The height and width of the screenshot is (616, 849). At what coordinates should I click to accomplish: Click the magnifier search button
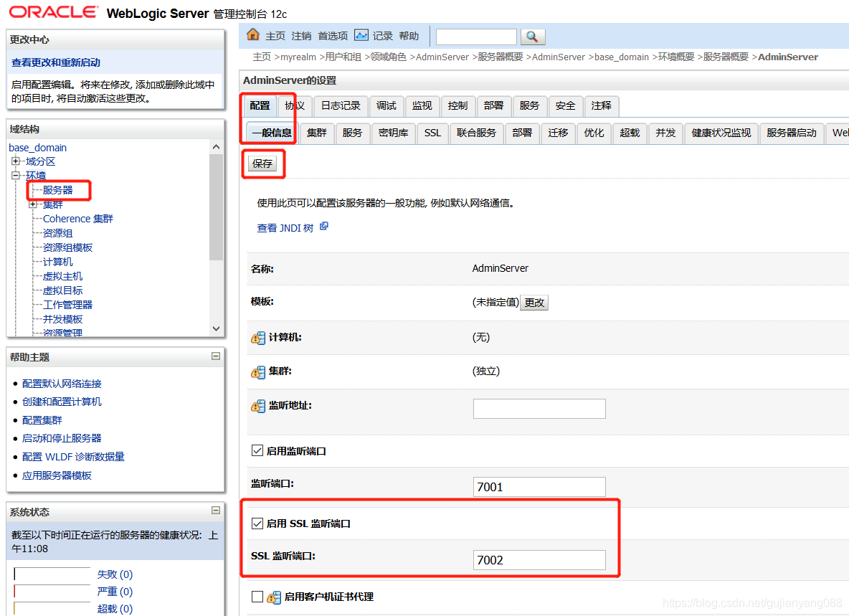(x=533, y=37)
